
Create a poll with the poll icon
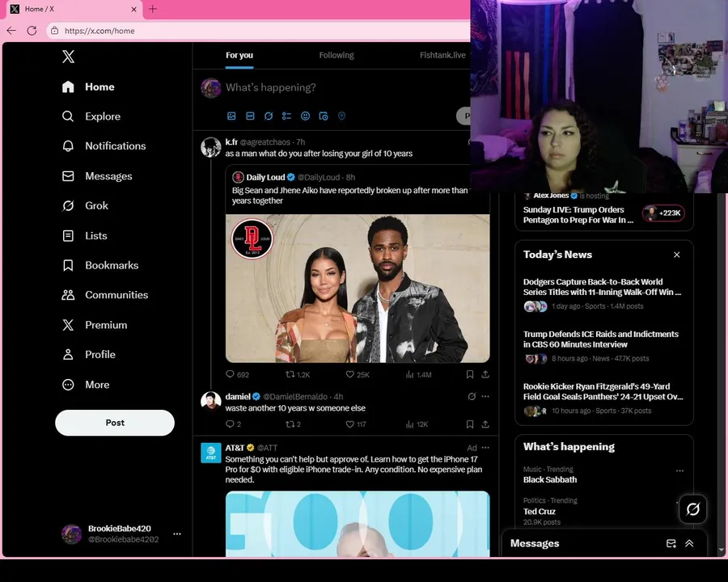pos(286,116)
